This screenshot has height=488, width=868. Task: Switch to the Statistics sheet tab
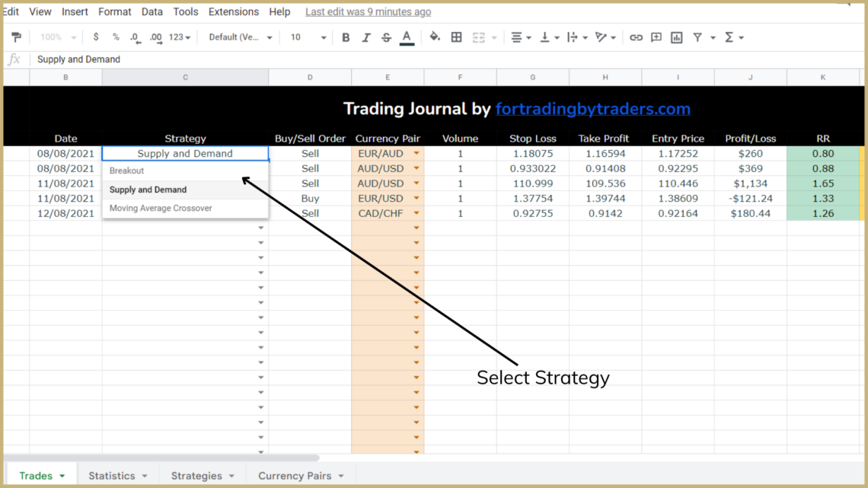(x=113, y=475)
